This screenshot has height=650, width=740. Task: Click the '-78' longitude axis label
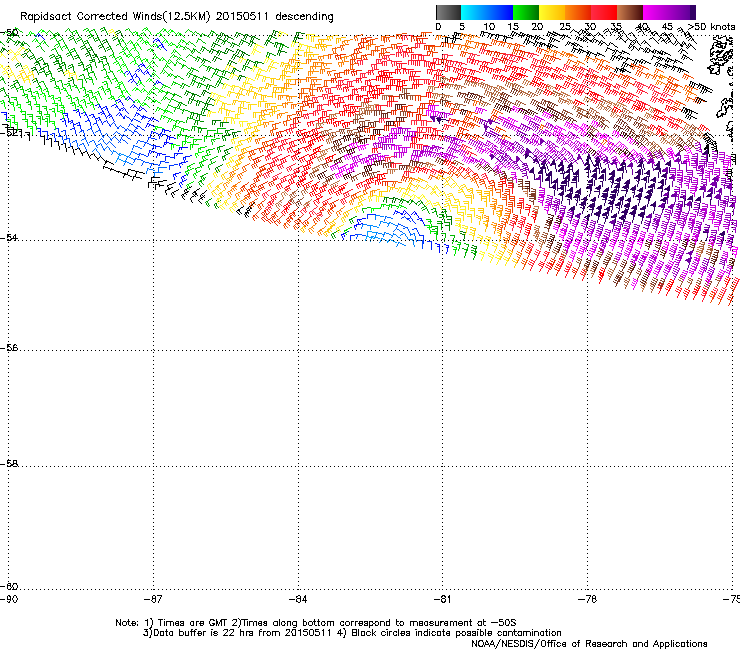pos(587,599)
